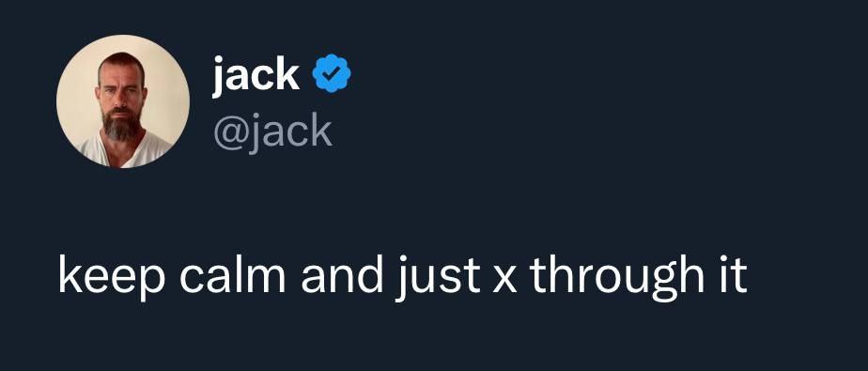This screenshot has height=371, width=868.
Task: Click the blue verified checkmark badge
Action: click(332, 73)
